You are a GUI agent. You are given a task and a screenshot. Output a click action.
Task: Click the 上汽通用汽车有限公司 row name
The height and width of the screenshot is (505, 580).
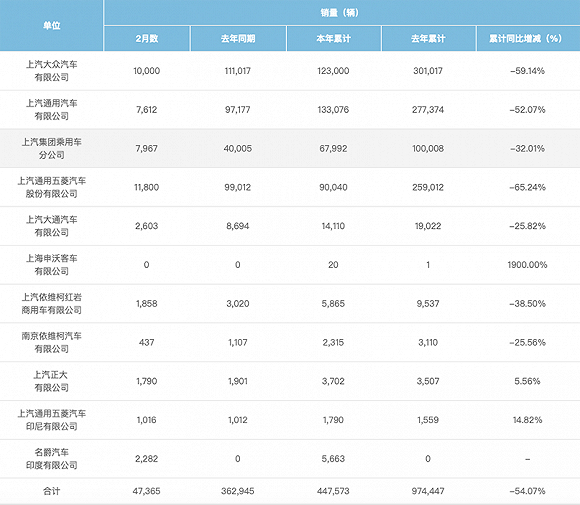(x=51, y=110)
